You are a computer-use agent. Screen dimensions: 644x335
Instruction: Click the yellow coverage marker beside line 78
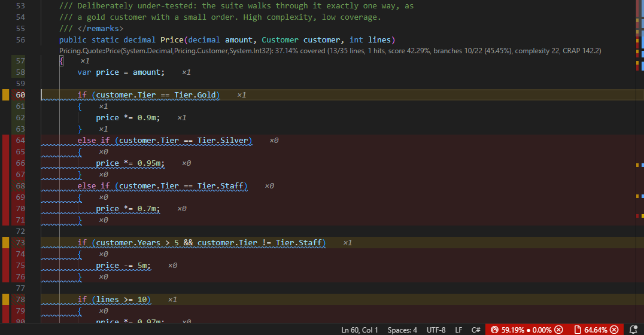tap(6, 299)
